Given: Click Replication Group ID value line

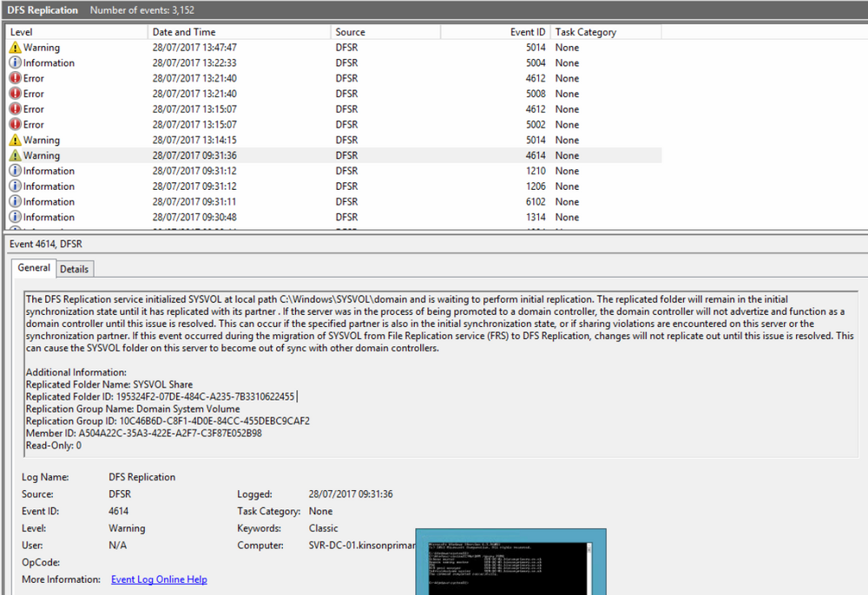Looking at the screenshot, I should tap(168, 421).
